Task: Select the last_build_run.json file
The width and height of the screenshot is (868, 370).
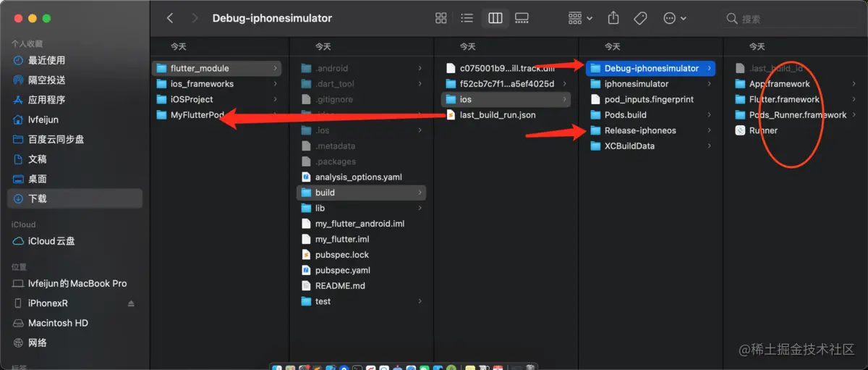Action: 492,115
